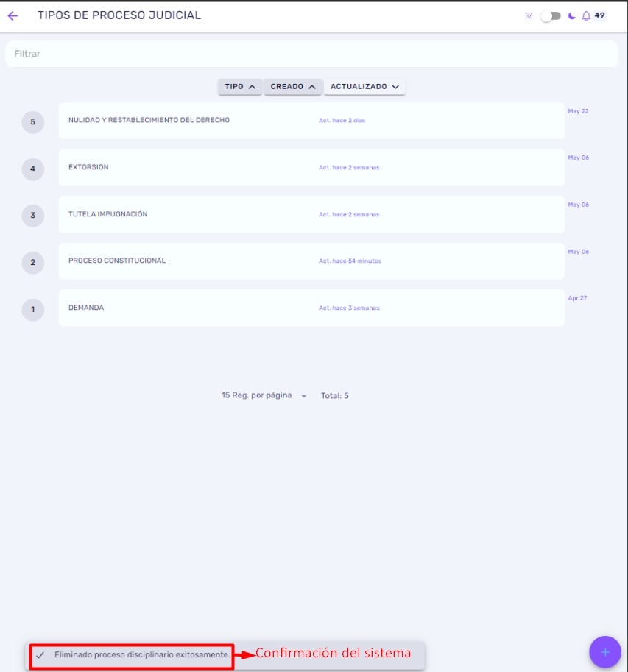Click 'Act. hace 54 minutos' text
This screenshot has width=628, height=672.
(x=350, y=261)
